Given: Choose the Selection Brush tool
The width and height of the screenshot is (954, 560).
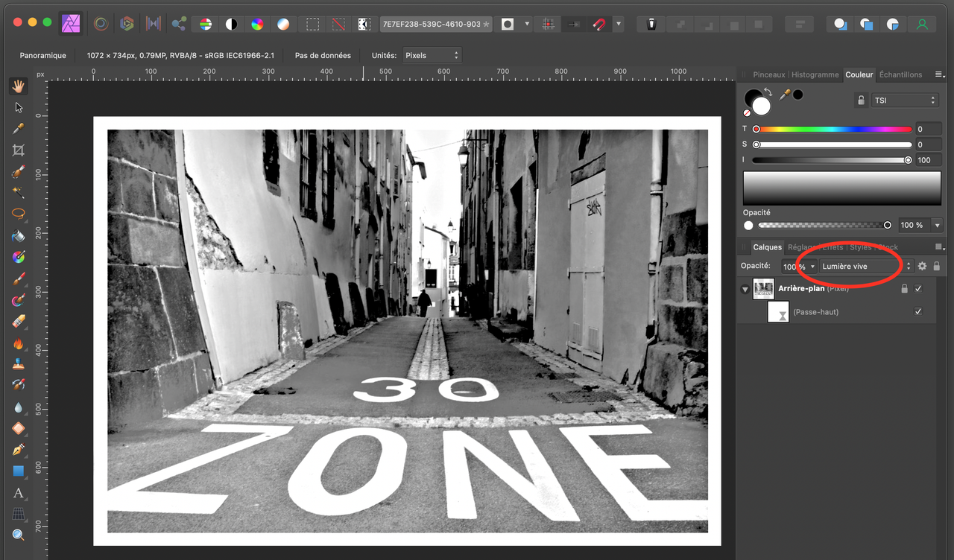Looking at the screenshot, I should tap(19, 171).
